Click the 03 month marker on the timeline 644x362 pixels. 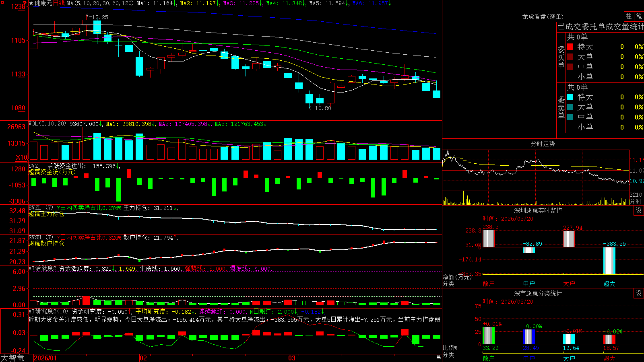[292, 358]
